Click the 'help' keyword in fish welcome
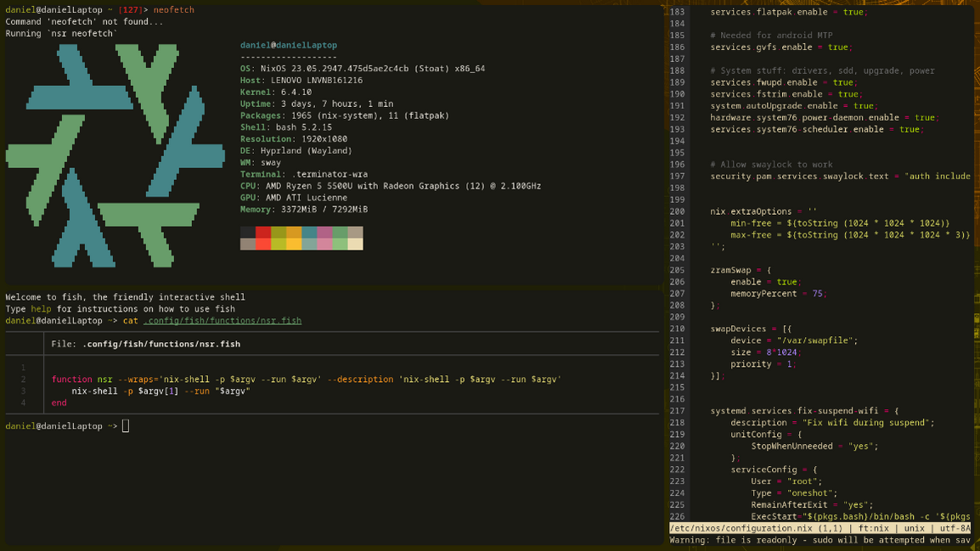 (x=41, y=309)
